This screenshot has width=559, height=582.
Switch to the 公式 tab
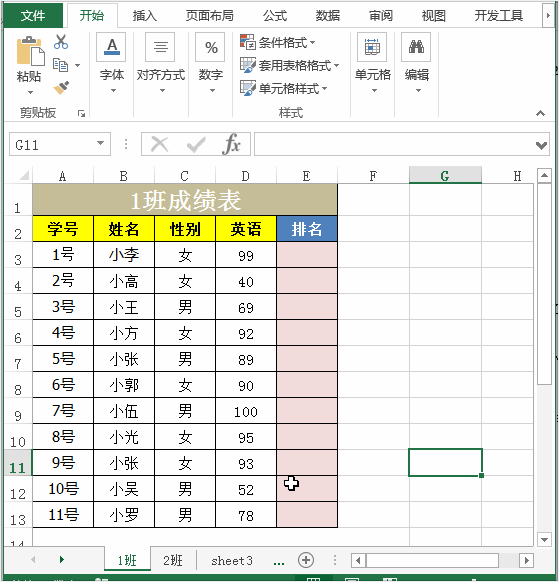coord(275,16)
